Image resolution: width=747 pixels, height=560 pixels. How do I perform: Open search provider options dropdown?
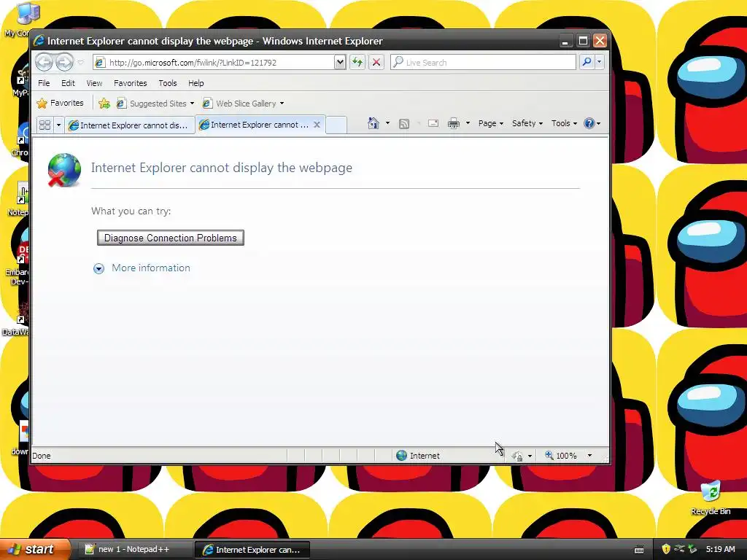[600, 62]
